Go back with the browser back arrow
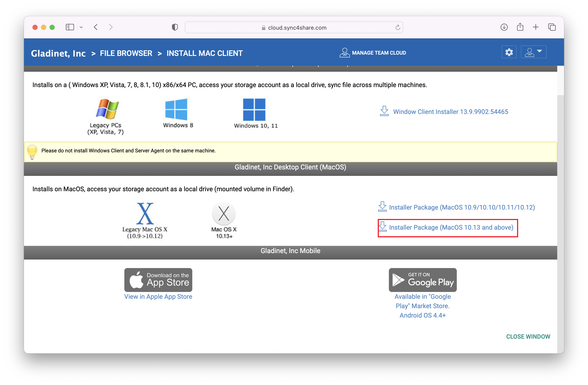 point(96,27)
